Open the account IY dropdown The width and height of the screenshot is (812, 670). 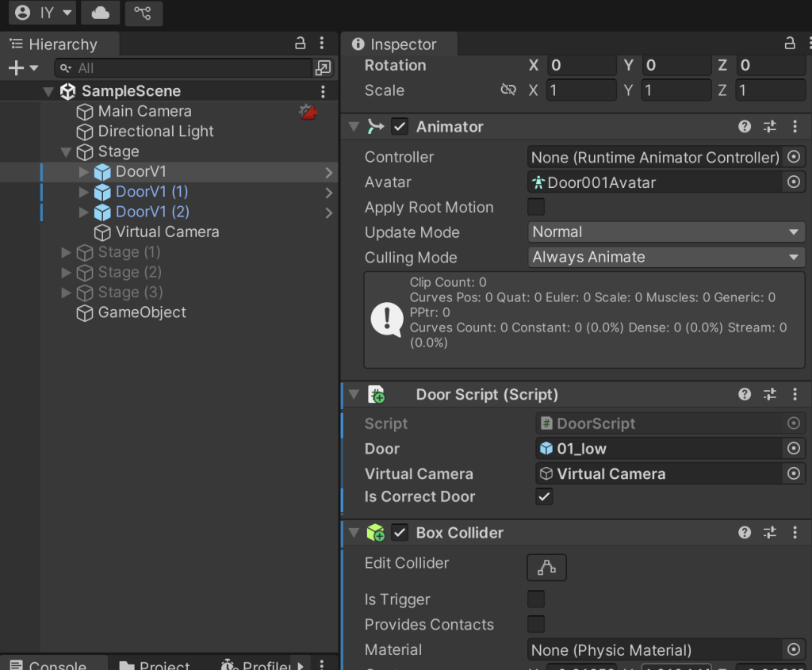coord(43,13)
